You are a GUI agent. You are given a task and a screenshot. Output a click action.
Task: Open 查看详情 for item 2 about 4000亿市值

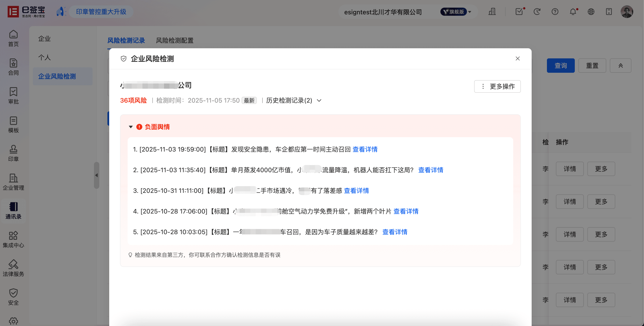(431, 170)
